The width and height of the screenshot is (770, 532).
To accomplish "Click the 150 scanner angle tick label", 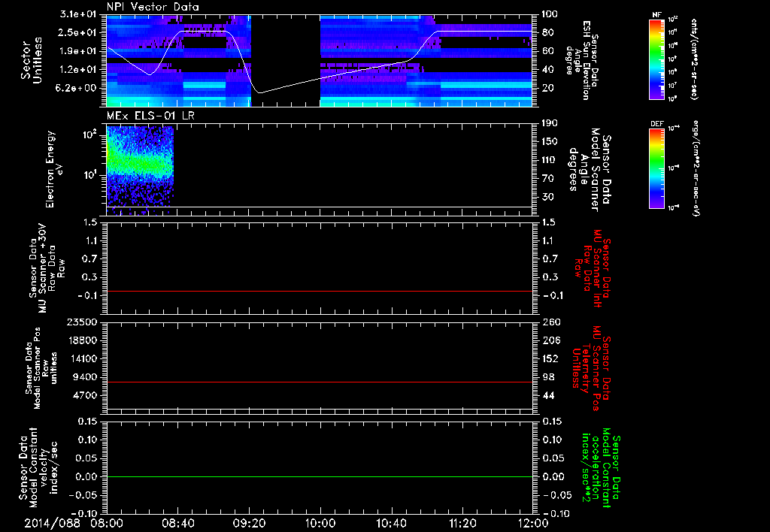I will click(x=550, y=142).
